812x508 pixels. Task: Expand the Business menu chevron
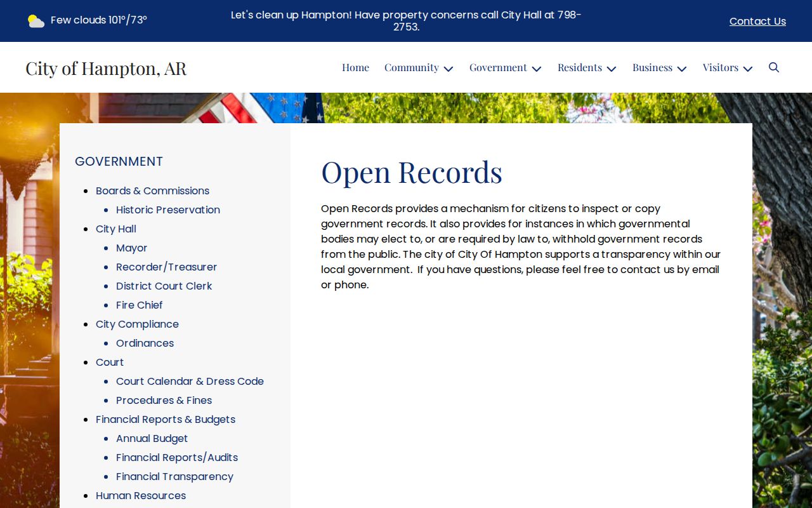[x=682, y=69]
